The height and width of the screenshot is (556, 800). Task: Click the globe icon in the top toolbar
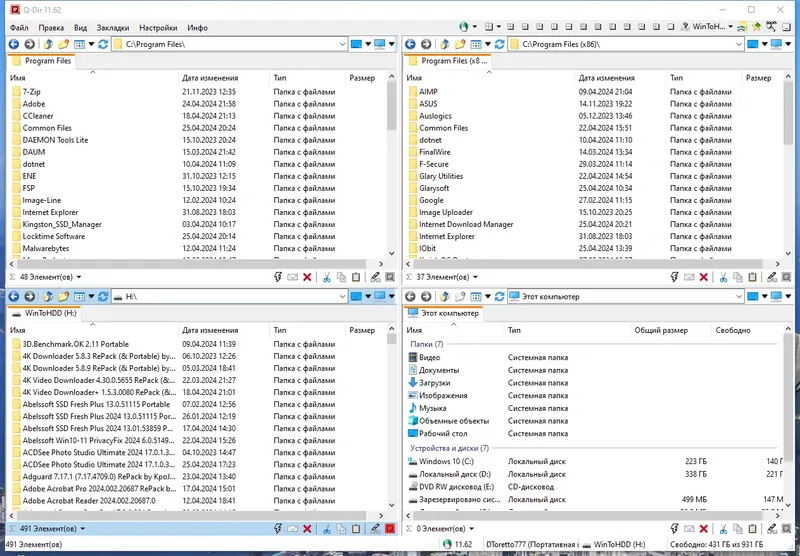463,27
